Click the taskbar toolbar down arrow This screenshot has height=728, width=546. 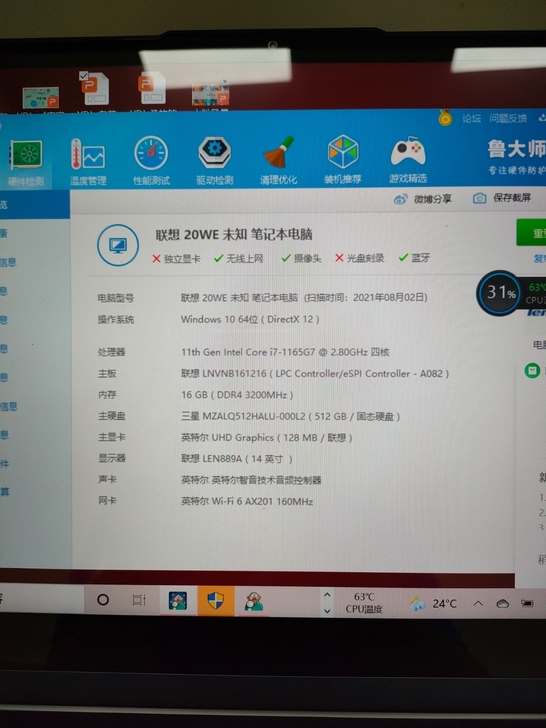pyautogui.click(x=327, y=611)
